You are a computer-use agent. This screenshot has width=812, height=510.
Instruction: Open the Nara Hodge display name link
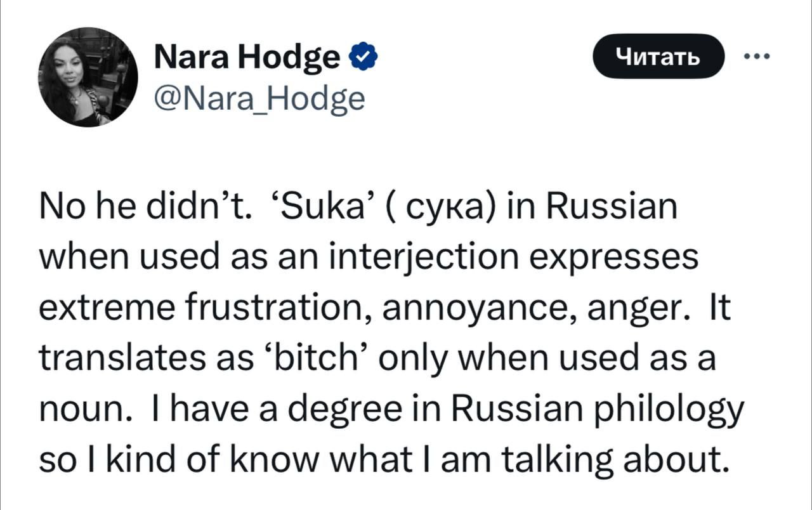tap(248, 59)
